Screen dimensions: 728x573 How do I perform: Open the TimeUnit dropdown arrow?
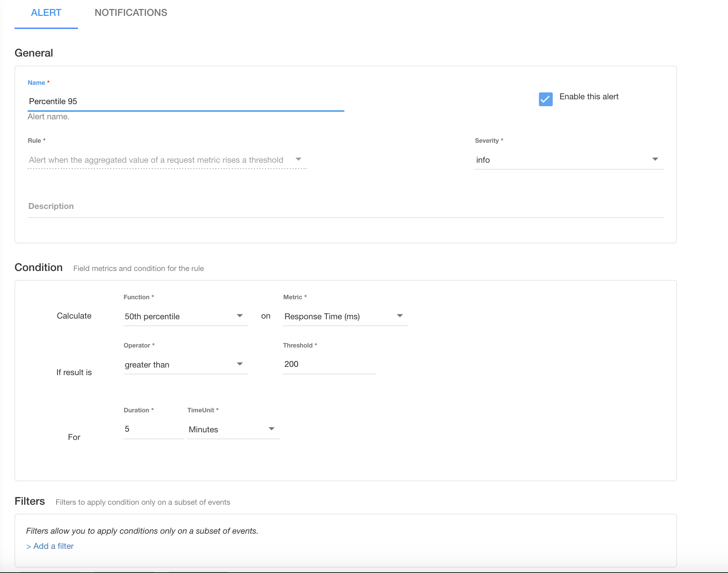(x=272, y=429)
